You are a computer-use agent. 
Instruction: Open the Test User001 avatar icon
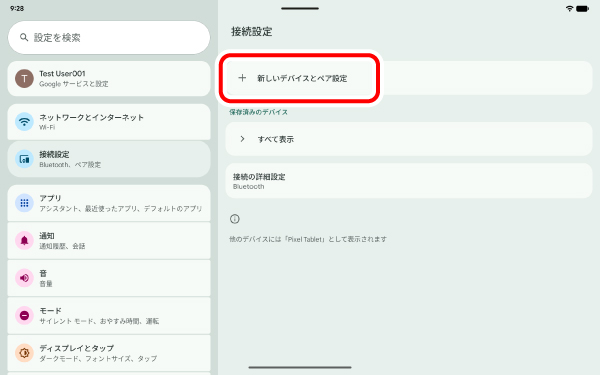tap(24, 78)
